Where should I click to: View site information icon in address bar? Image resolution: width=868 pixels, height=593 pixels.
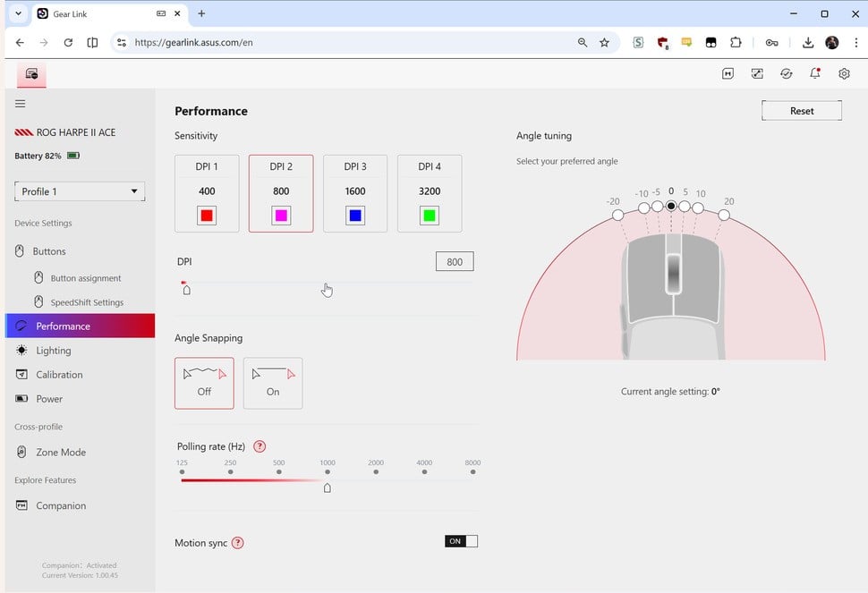(x=122, y=43)
